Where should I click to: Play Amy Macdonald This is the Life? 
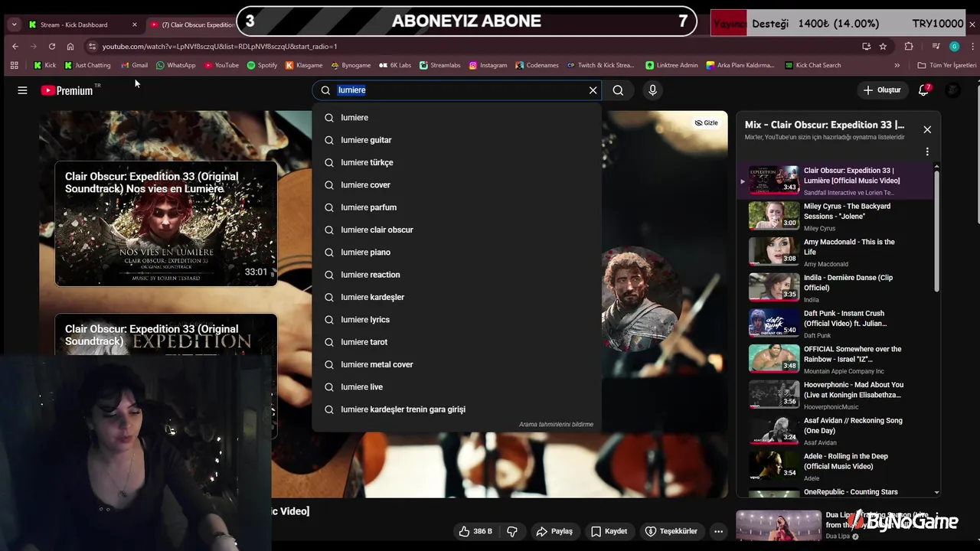pos(835,253)
